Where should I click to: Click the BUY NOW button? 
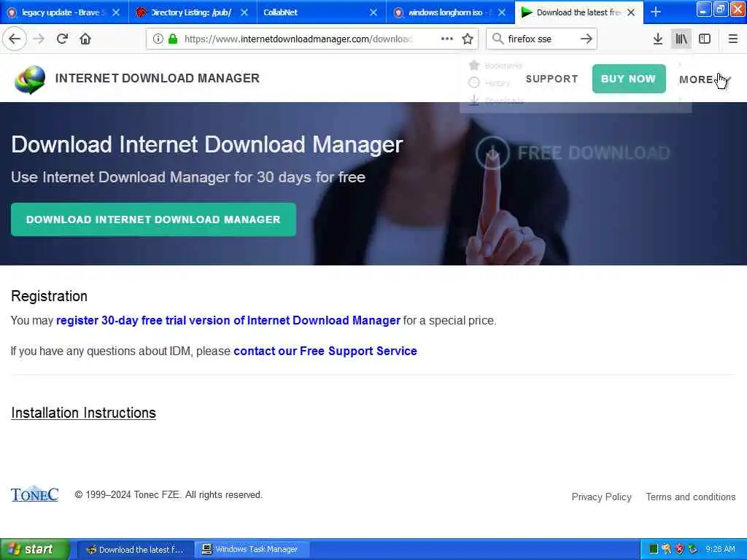pos(629,79)
